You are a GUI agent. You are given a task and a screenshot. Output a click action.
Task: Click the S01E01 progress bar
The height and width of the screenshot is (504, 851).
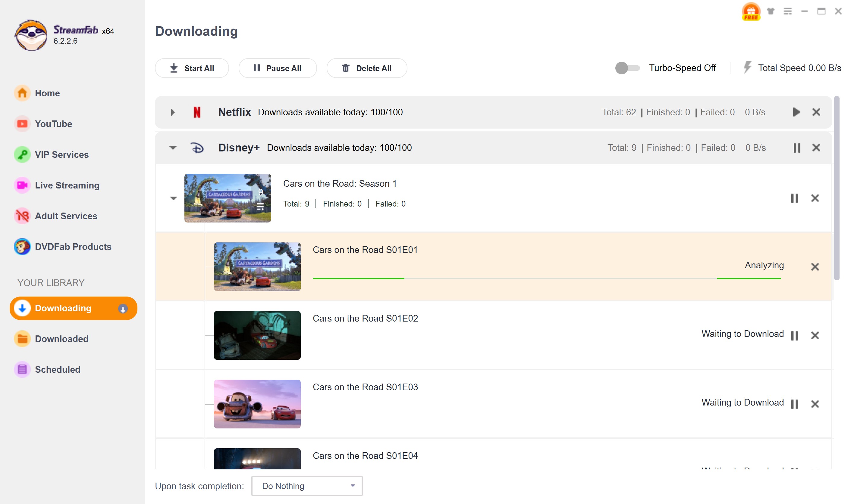pyautogui.click(x=547, y=278)
